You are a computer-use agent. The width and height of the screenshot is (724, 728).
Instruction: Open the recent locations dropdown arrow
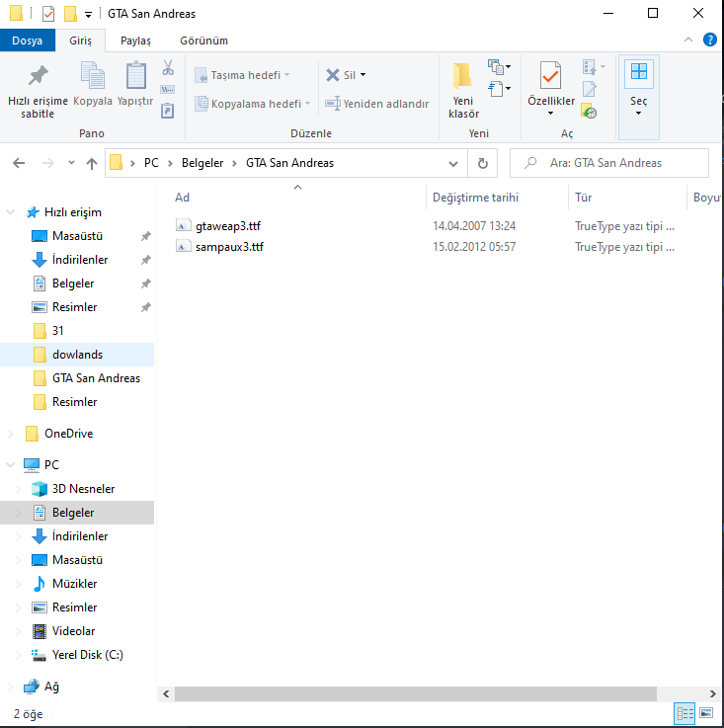point(71,163)
